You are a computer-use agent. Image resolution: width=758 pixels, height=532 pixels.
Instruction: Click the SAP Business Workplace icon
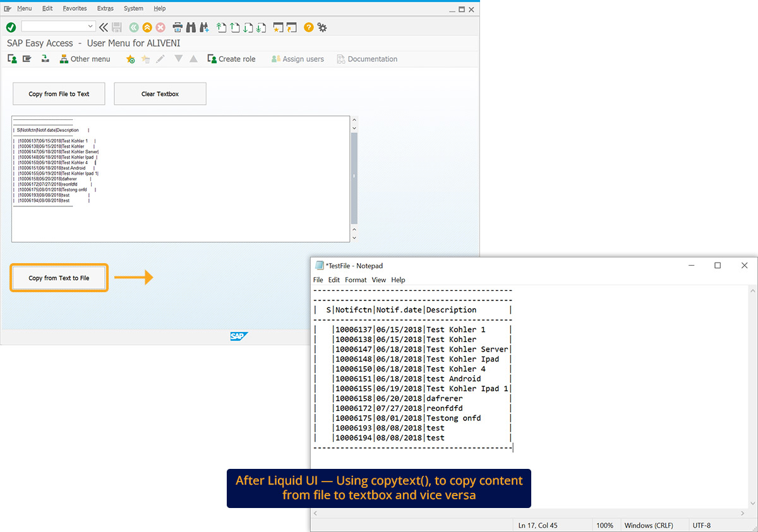(45, 59)
